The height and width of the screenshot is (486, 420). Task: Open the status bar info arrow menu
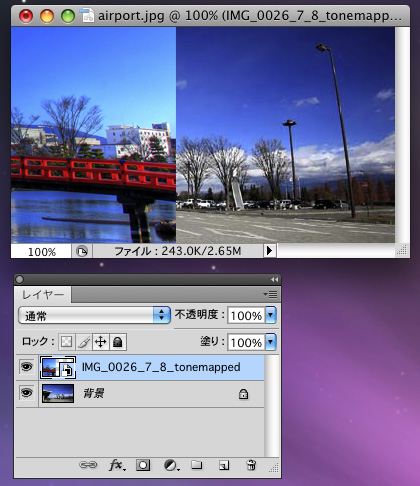(x=270, y=251)
